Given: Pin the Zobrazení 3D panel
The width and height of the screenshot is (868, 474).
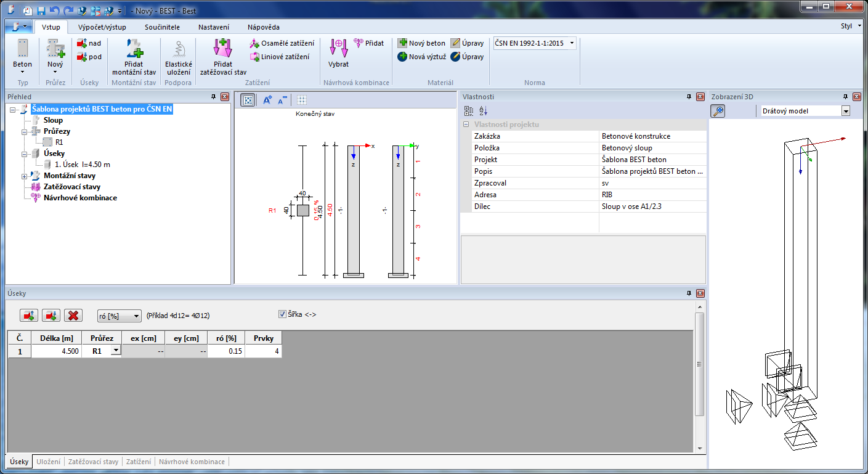Looking at the screenshot, I should click(847, 97).
